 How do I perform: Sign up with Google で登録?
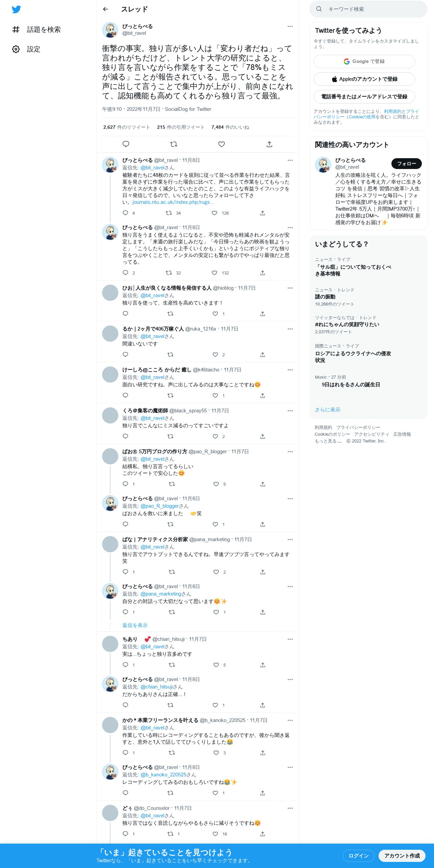click(x=364, y=62)
